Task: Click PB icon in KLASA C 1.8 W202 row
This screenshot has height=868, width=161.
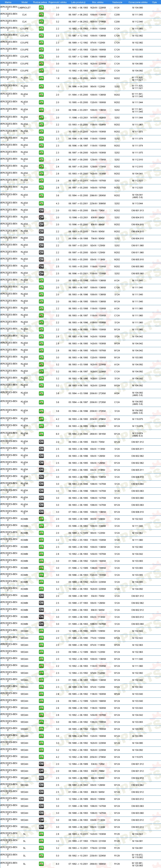Action: 41,78
